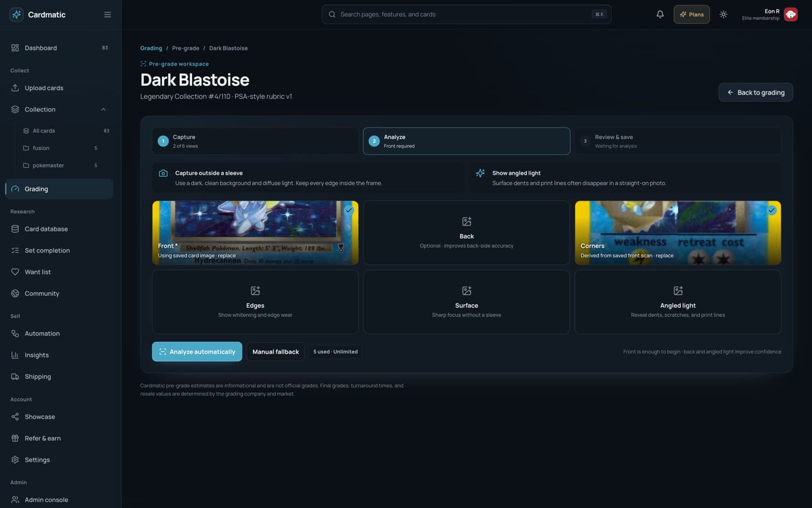Open the Showcase page
The height and width of the screenshot is (508, 812).
(59, 417)
